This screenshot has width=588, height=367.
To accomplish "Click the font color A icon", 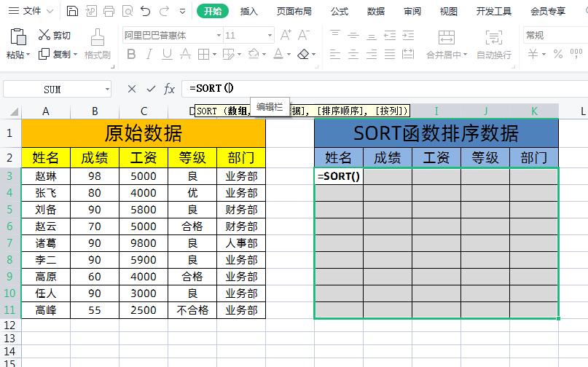I will pos(278,55).
